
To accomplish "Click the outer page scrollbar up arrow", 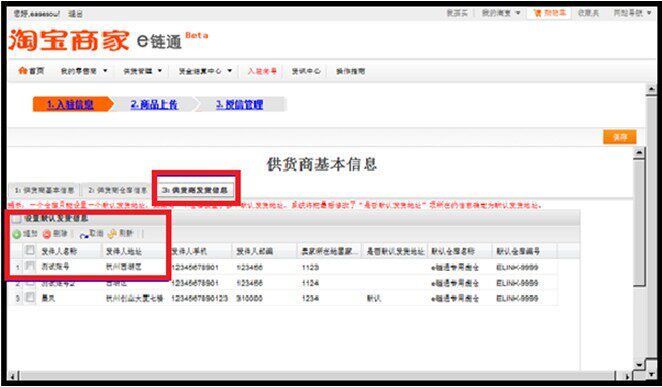I will 651,89.
